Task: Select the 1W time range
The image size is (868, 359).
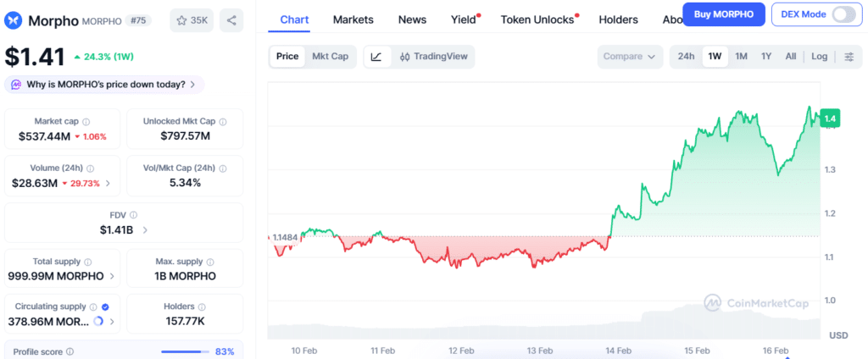Action: pos(715,57)
